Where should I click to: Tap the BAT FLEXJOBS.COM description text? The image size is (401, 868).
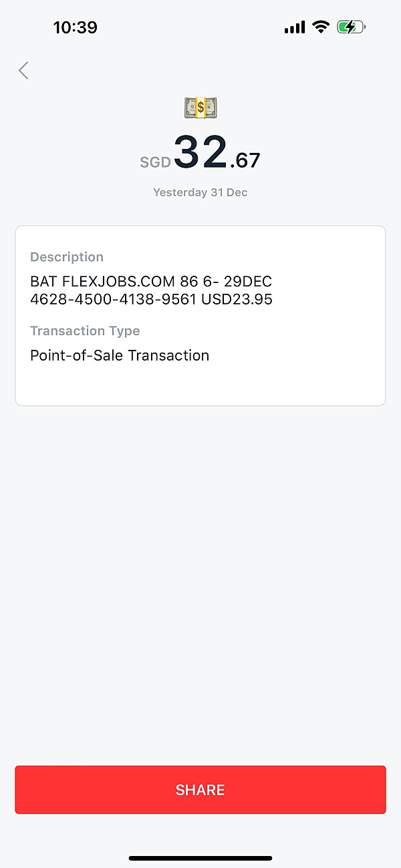coord(150,281)
